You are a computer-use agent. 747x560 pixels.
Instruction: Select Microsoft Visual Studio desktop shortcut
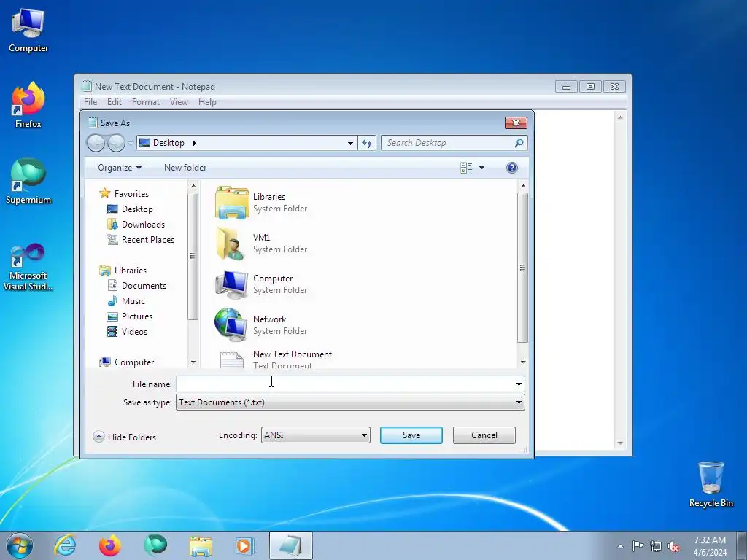28,267
